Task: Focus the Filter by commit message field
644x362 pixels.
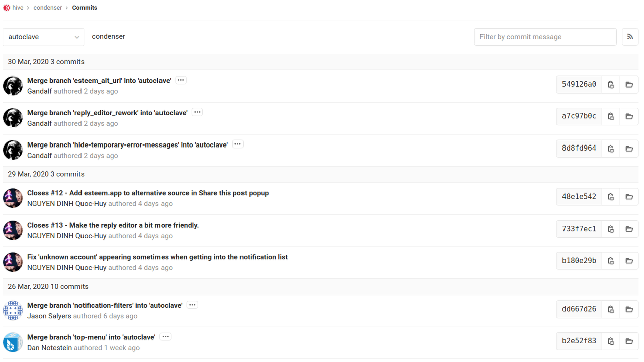Action: coord(545,37)
